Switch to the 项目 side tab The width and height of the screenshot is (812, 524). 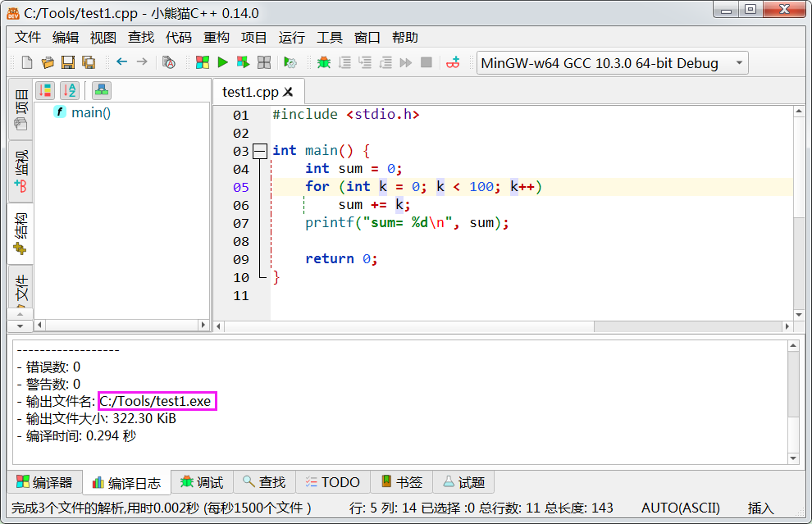(x=21, y=109)
